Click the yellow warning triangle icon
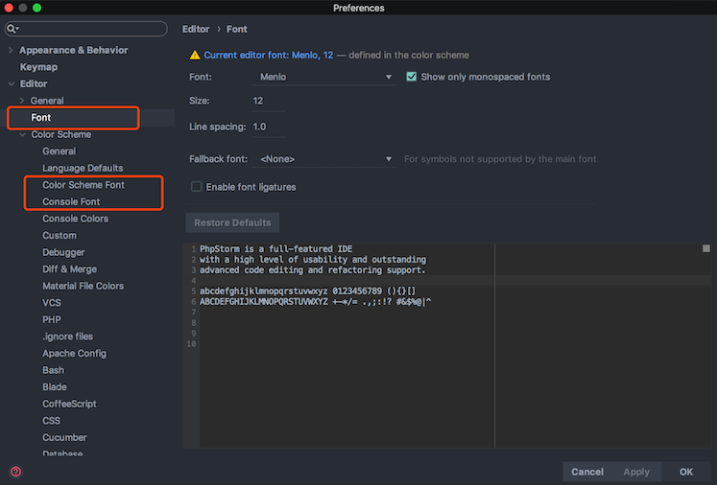 coord(195,55)
